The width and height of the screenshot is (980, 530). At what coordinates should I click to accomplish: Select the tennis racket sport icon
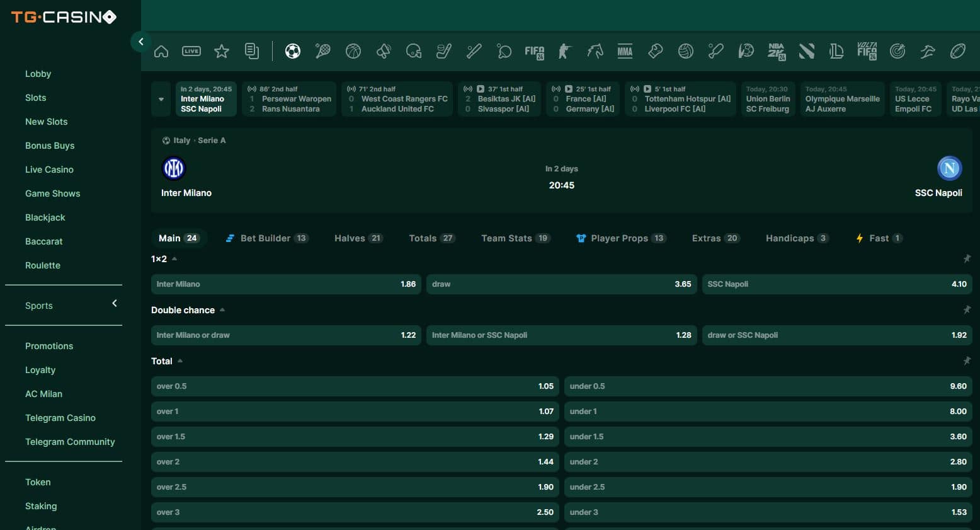click(323, 51)
